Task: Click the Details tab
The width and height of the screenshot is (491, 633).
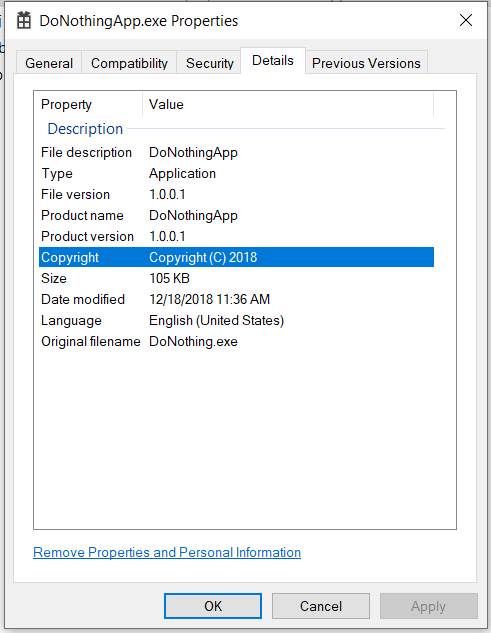Action: (x=273, y=61)
